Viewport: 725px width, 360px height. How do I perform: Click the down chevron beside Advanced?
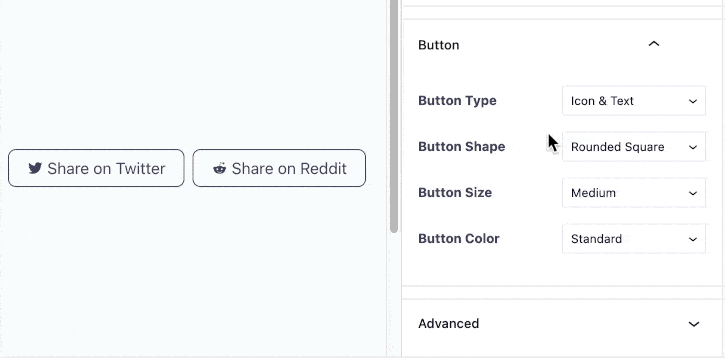(x=694, y=324)
